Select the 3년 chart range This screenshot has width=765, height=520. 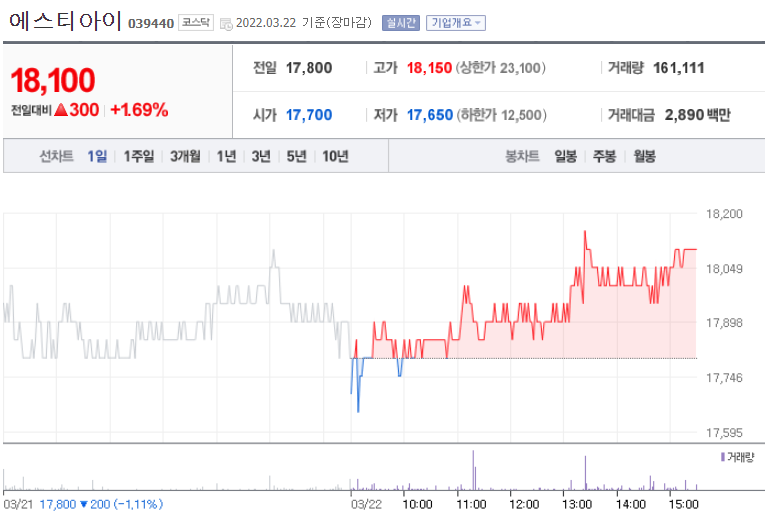point(261,156)
